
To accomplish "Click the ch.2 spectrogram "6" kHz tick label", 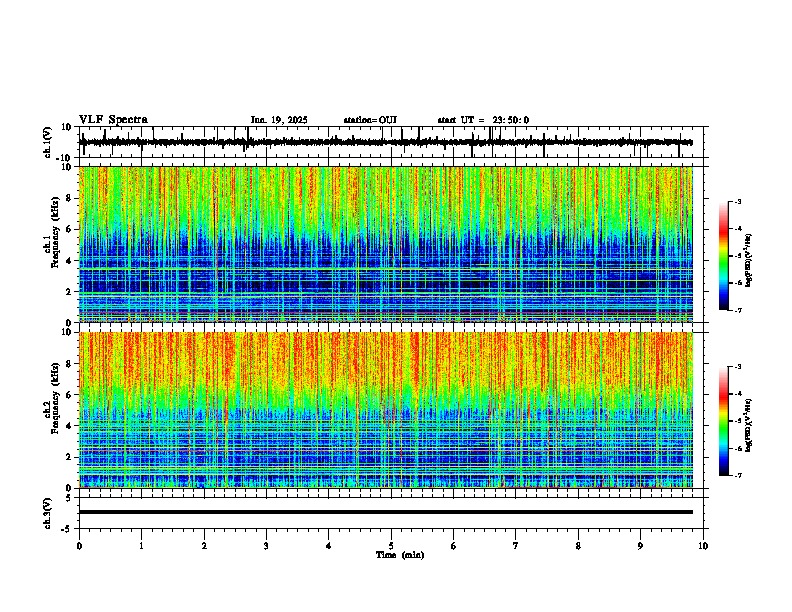I will [x=69, y=395].
